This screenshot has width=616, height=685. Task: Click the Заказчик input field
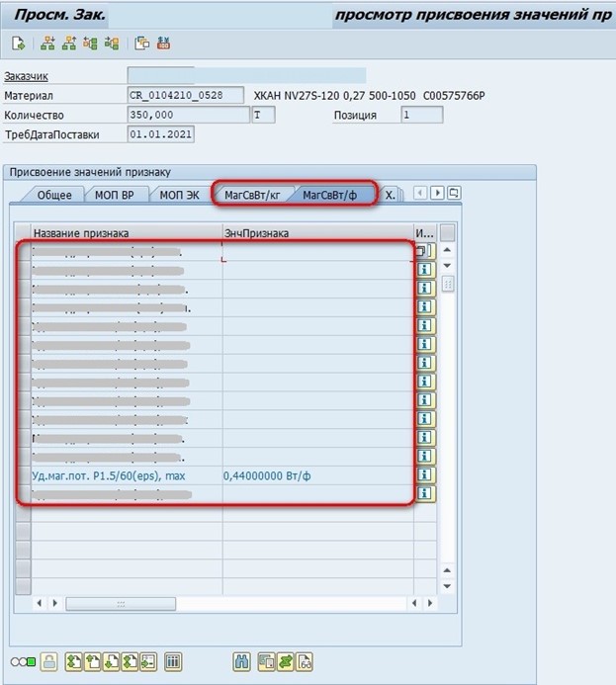pos(246,75)
